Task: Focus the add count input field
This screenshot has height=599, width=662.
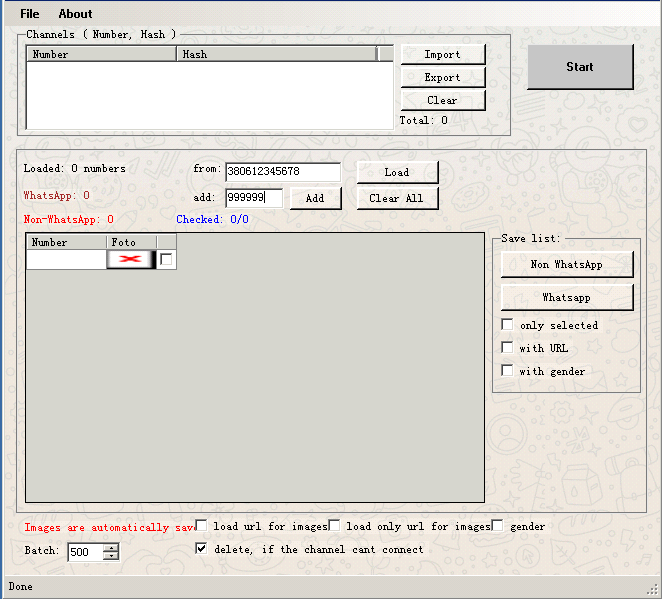Action: click(x=254, y=198)
